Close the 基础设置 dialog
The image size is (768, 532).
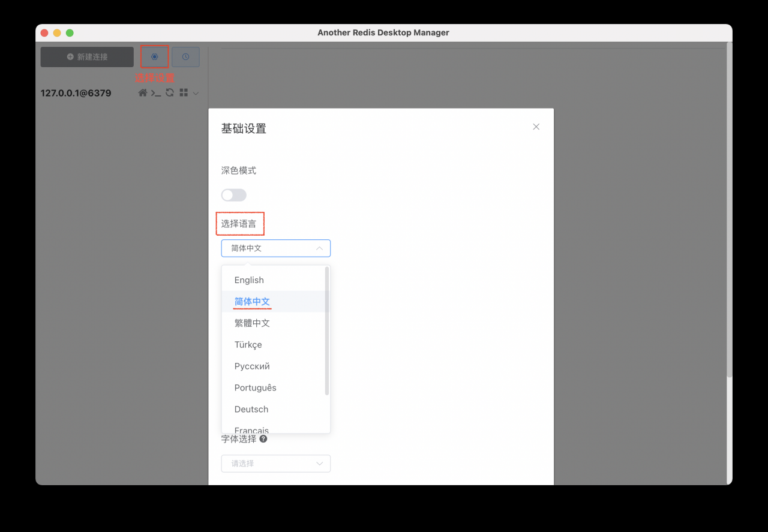[x=536, y=127]
